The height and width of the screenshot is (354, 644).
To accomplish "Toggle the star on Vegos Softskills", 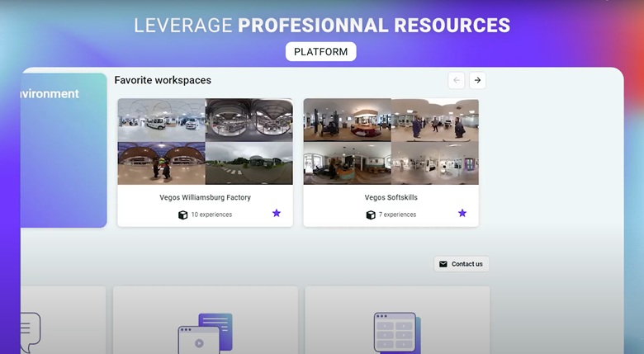I will (462, 213).
